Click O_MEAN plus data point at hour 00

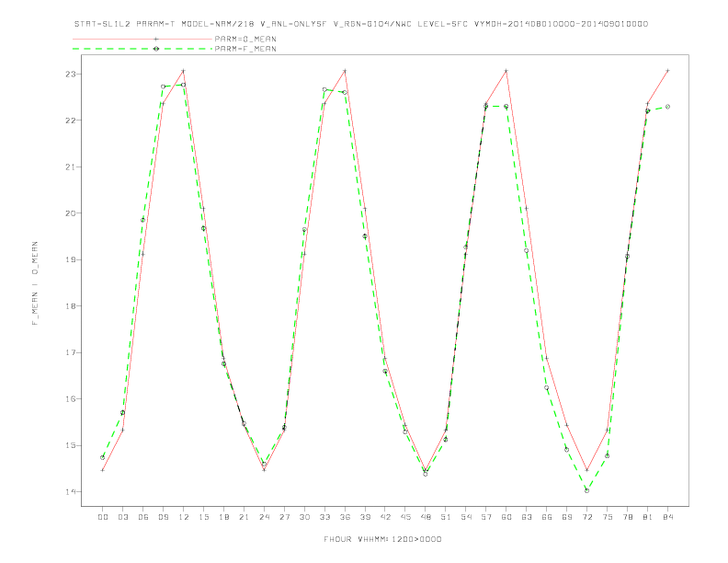pyautogui.click(x=103, y=470)
